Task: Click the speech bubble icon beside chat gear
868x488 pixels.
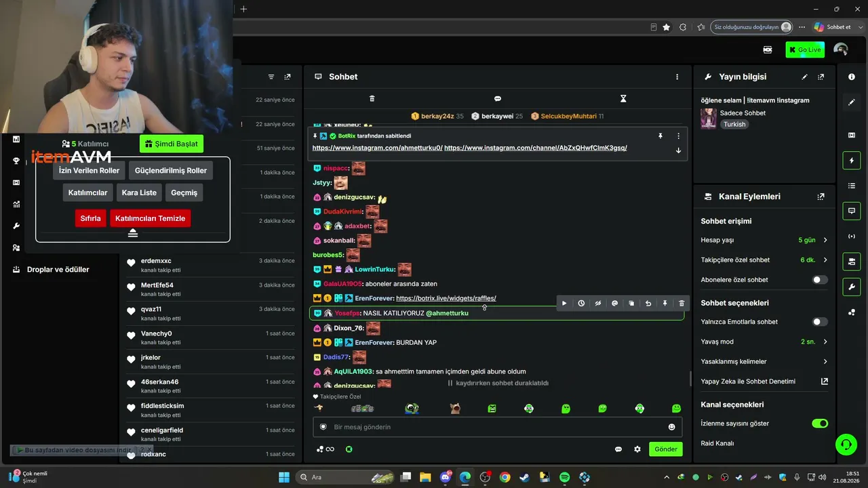Action: pos(618,449)
